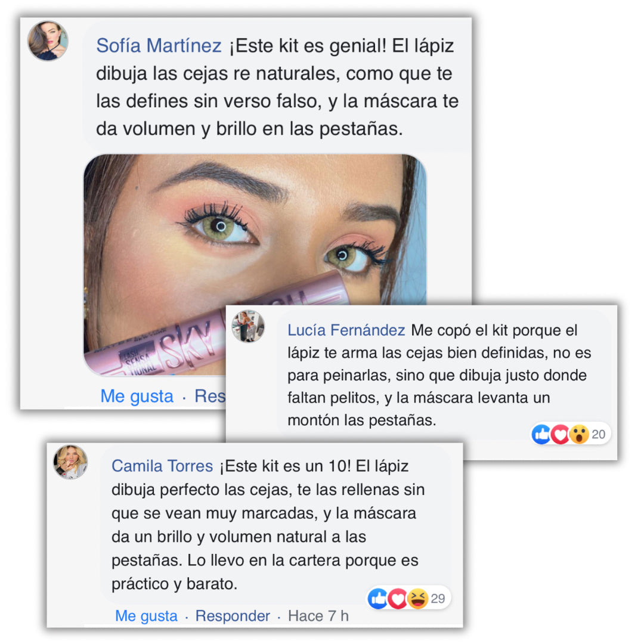Open Sofía Martínez's profile picture
The width and height of the screenshot is (644, 644).
(x=48, y=41)
